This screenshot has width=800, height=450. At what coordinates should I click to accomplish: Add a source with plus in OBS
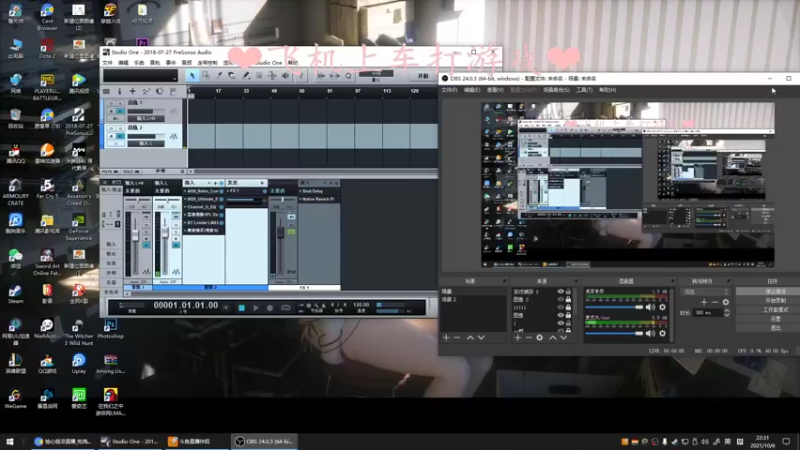[518, 338]
